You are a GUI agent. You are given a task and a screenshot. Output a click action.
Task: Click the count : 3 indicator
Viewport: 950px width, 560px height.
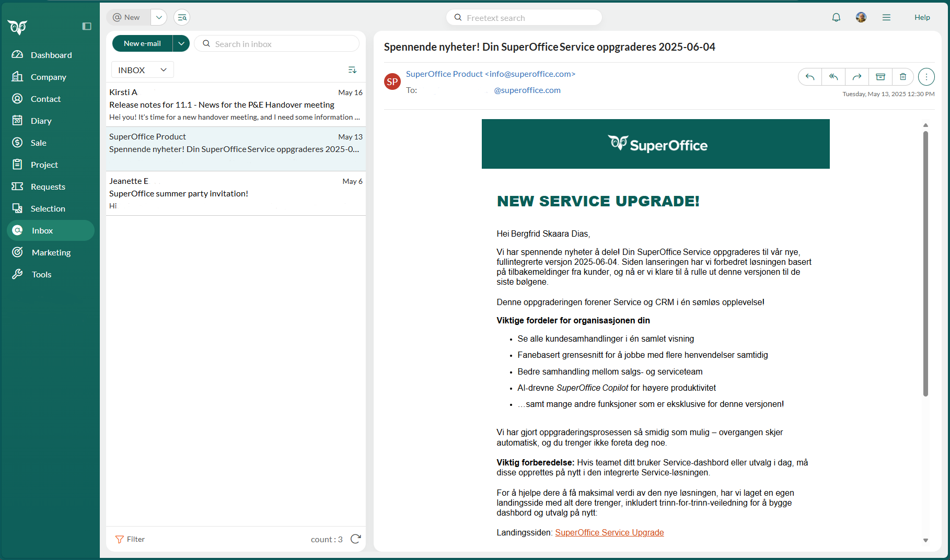click(x=327, y=539)
